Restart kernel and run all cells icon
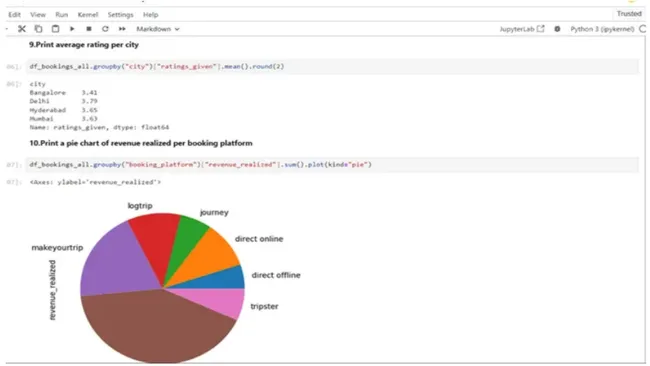 pyautogui.click(x=122, y=29)
